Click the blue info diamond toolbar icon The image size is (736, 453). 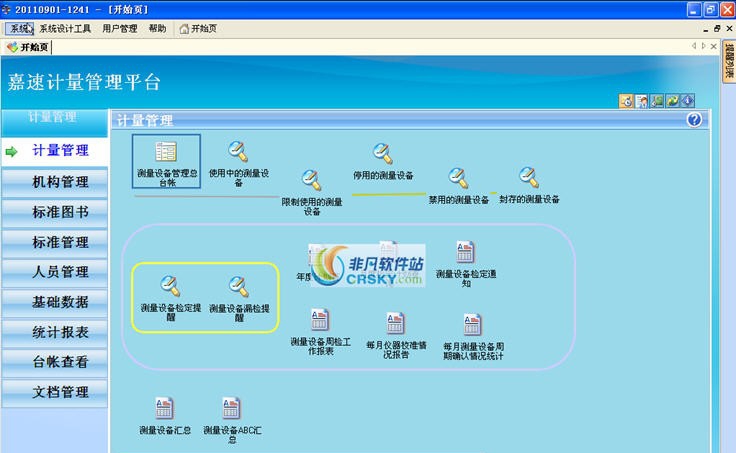(x=688, y=101)
